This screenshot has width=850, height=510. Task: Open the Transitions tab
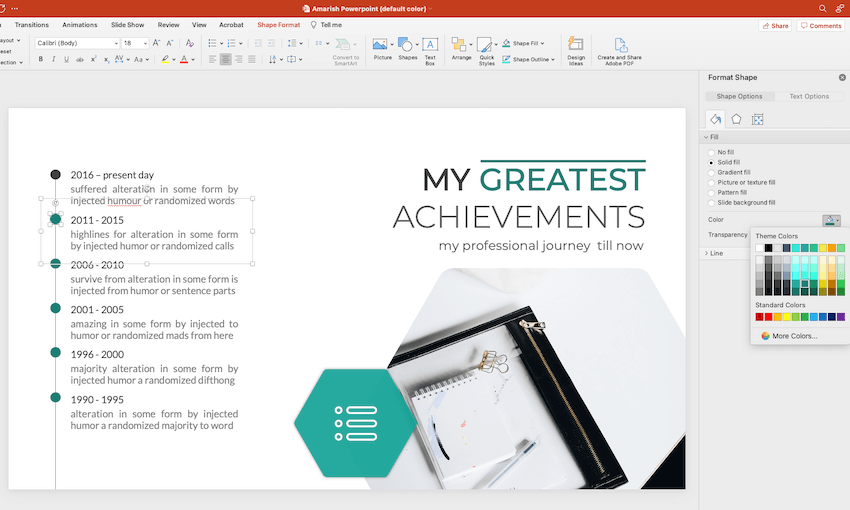point(31,25)
